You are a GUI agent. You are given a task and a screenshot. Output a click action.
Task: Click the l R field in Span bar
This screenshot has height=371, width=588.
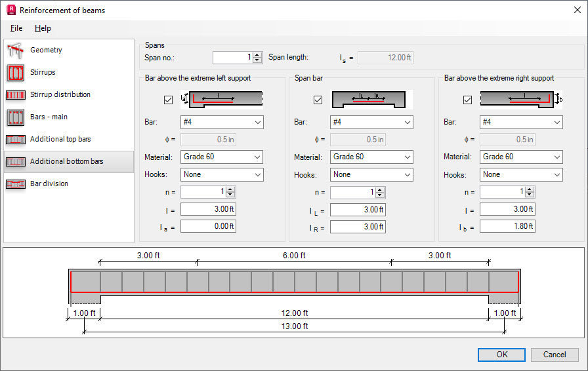click(x=358, y=227)
